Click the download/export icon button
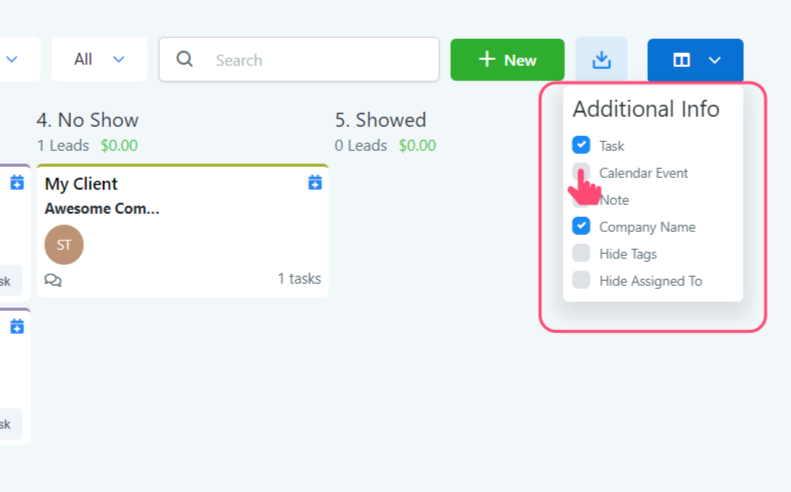This screenshot has width=791, height=492. coord(601,60)
